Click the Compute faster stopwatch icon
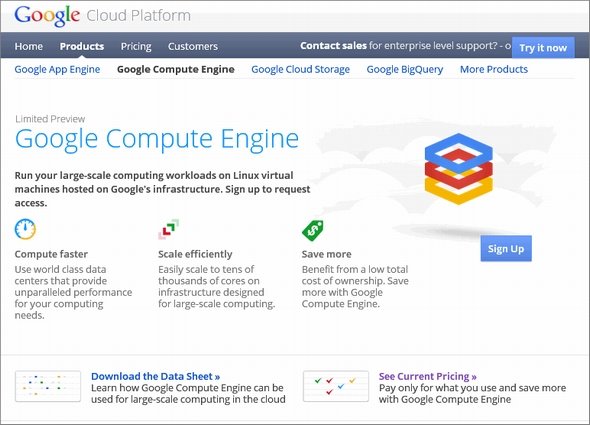The image size is (590, 425). 25,229
